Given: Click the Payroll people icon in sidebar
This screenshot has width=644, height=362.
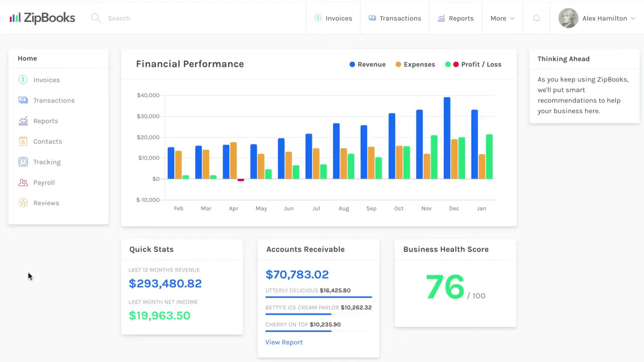Looking at the screenshot, I should pos(23,183).
